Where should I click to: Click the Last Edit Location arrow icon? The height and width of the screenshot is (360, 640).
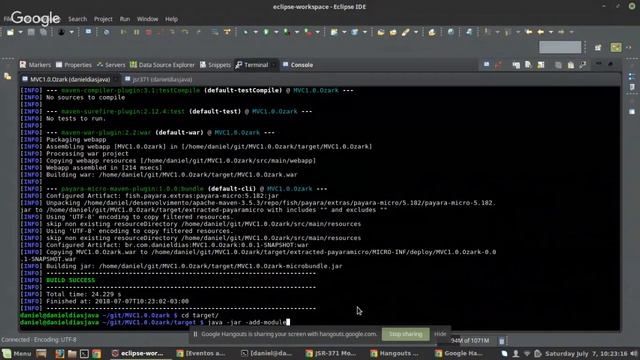coord(529,32)
